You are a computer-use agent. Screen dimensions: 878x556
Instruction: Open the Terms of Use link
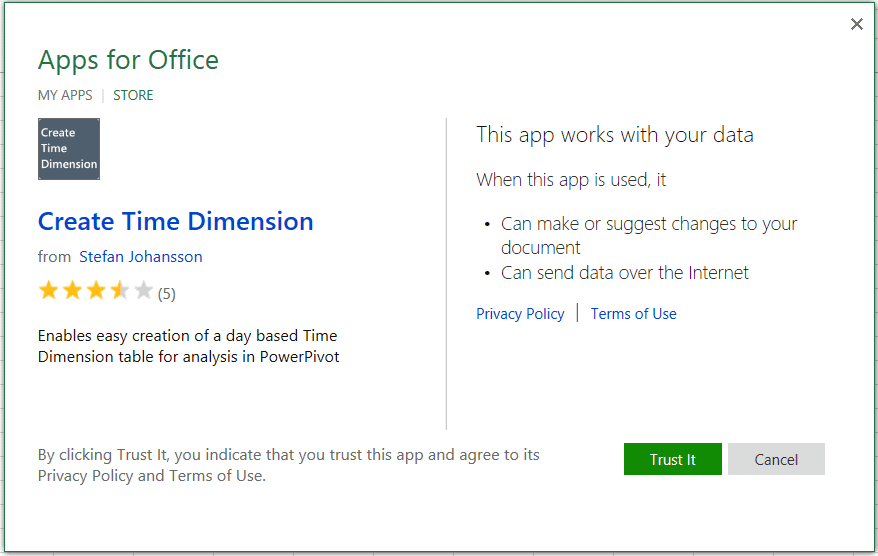click(633, 314)
